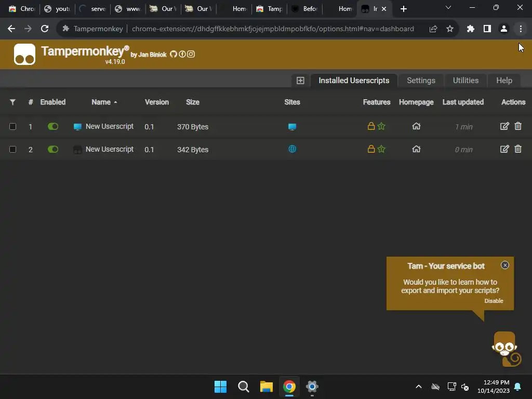Click the monitor sites icon for script 1
Screen dimensions: 532x399
(292, 127)
